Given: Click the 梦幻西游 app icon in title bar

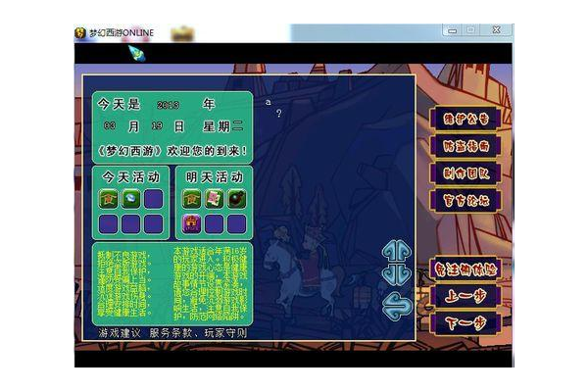Looking at the screenshot, I should (80, 33).
